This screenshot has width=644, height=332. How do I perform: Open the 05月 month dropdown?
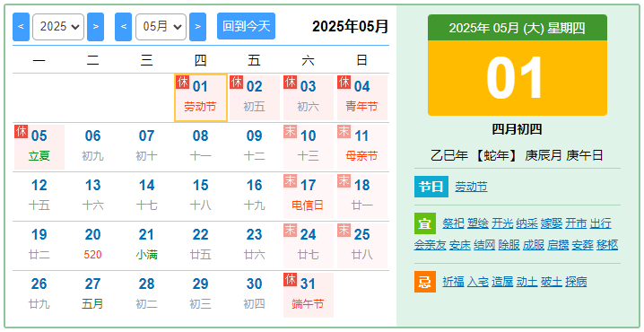[161, 27]
